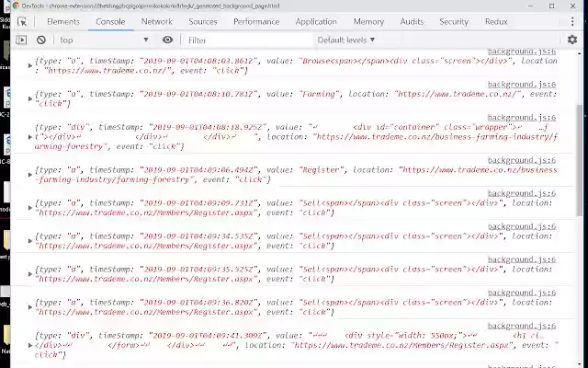Image resolution: width=588 pixels, height=368 pixels.
Task: Click scrollbar up arrow in console
Action: (x=580, y=53)
